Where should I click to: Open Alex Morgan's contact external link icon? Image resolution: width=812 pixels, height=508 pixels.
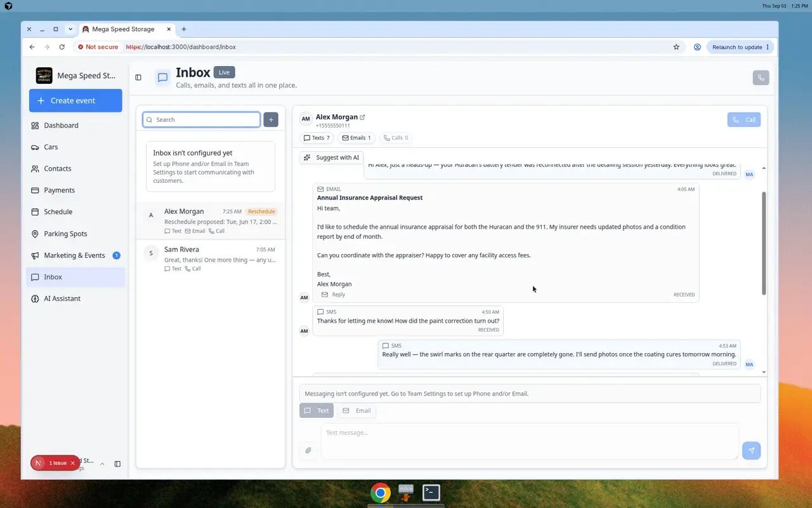pos(362,117)
